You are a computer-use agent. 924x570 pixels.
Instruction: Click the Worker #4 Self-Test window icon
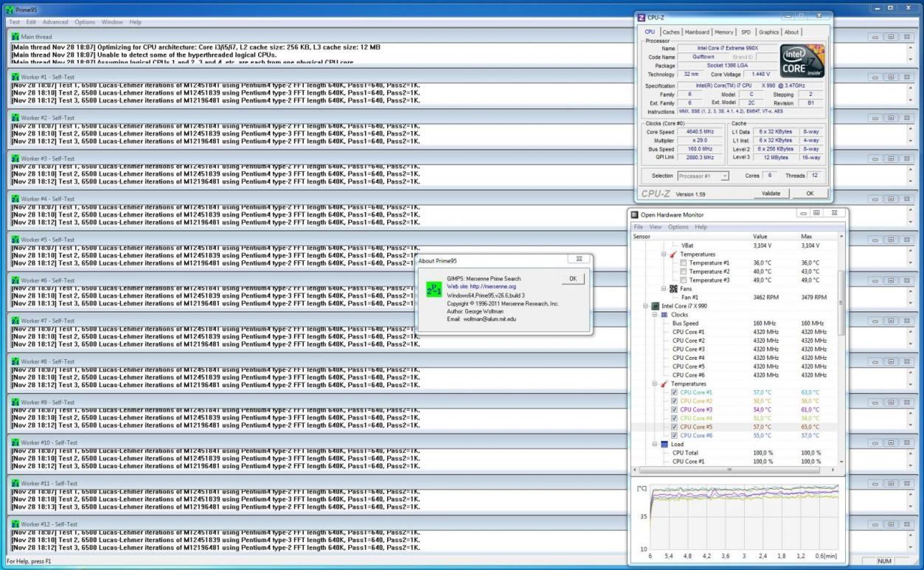tap(15, 199)
